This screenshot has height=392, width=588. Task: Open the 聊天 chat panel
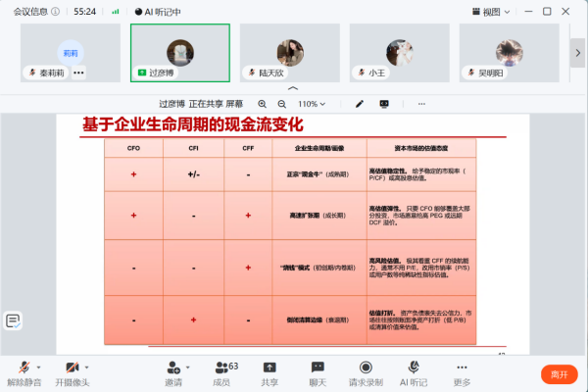[x=318, y=373]
